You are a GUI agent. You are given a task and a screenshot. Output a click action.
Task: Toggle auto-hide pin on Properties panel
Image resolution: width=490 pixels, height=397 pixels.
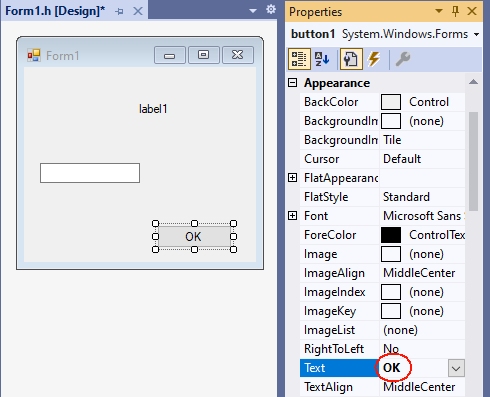[455, 11]
